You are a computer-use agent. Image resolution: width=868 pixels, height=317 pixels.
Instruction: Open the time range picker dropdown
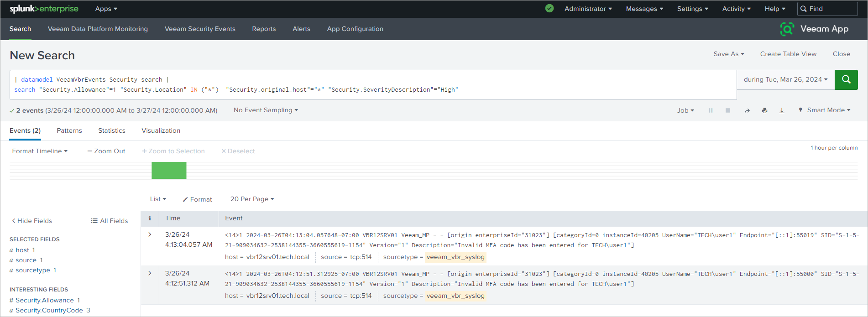[x=785, y=80]
